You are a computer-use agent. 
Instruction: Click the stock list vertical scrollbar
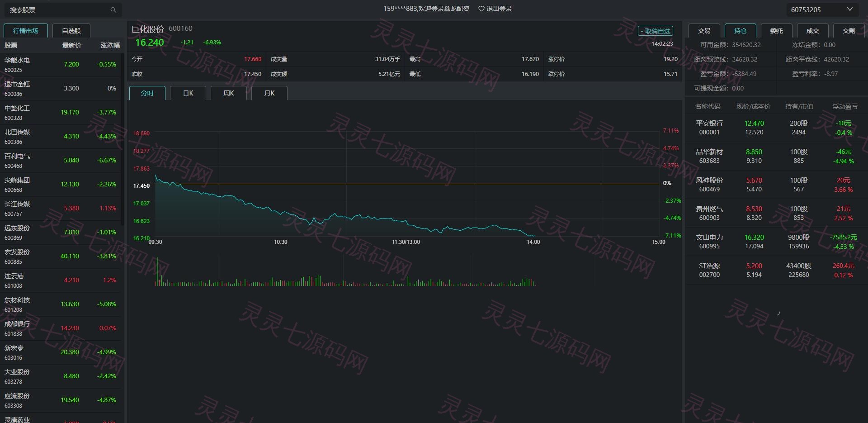(123, 139)
